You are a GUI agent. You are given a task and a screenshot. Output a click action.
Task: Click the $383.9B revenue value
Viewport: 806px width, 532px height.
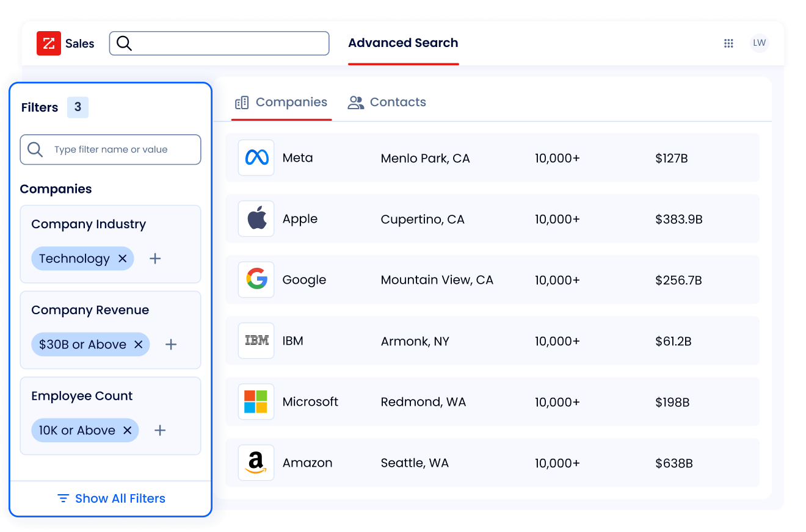point(679,220)
